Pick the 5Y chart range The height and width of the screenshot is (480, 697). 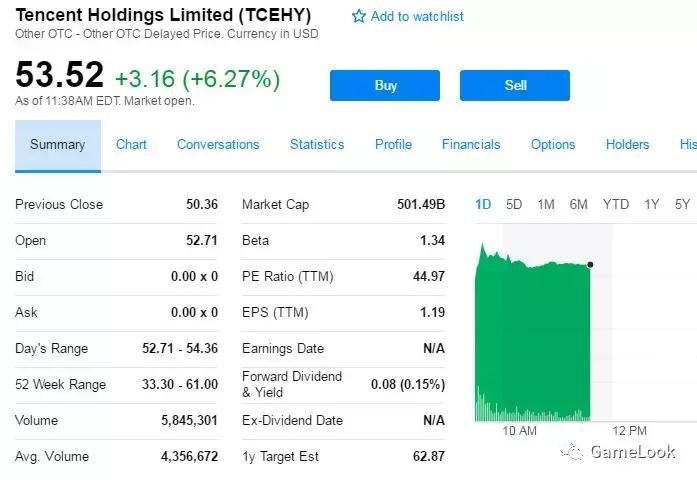click(682, 205)
